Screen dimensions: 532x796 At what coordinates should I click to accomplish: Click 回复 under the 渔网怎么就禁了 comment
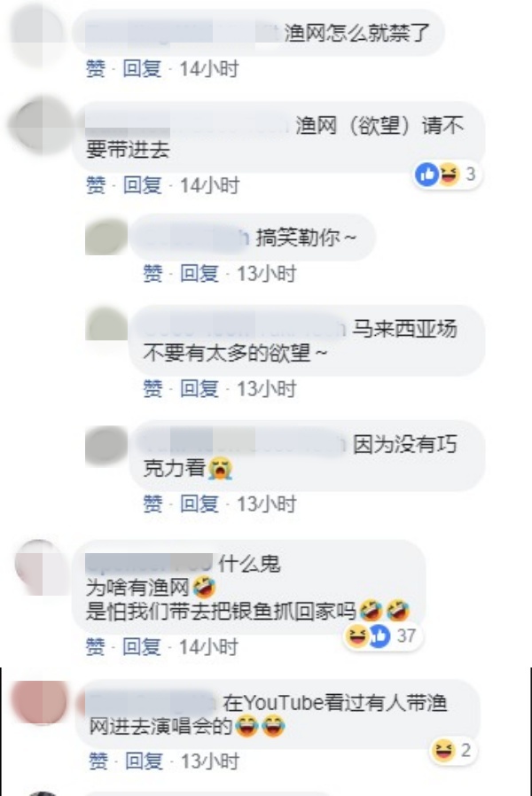[x=142, y=68]
